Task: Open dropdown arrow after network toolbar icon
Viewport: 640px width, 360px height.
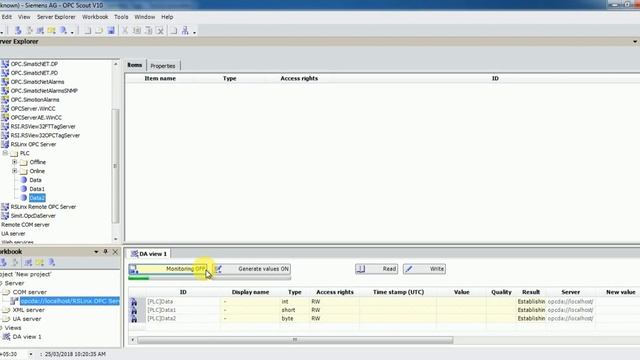Action: (195, 32)
